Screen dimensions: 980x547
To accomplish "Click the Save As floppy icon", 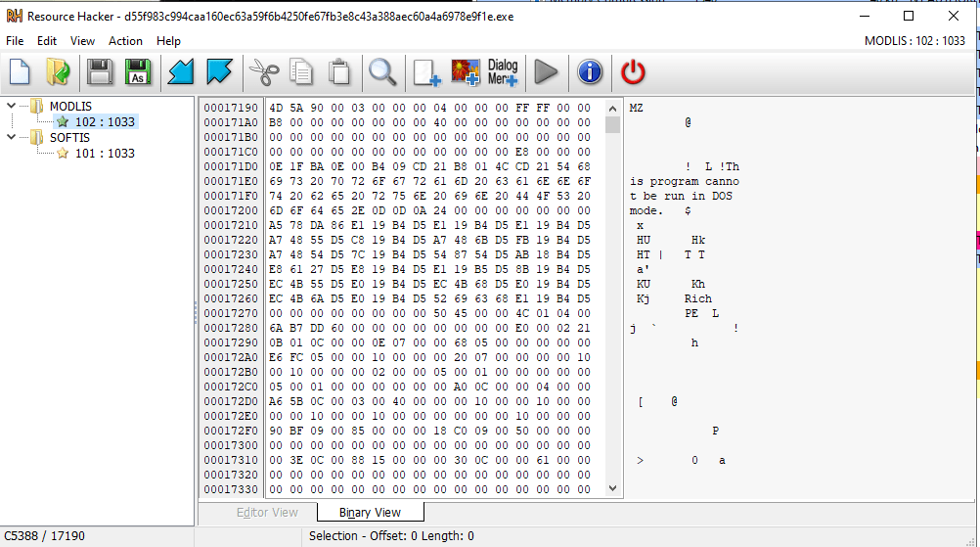I will pos(138,71).
